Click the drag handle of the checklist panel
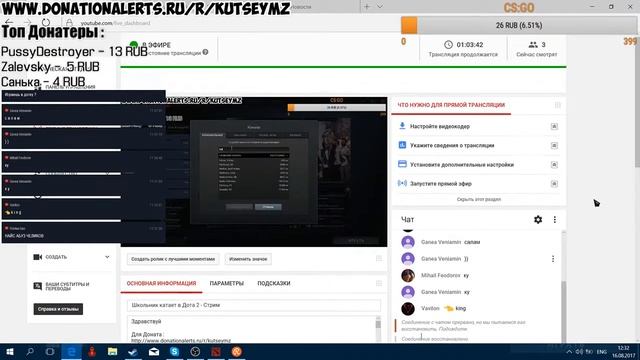 tap(558, 105)
